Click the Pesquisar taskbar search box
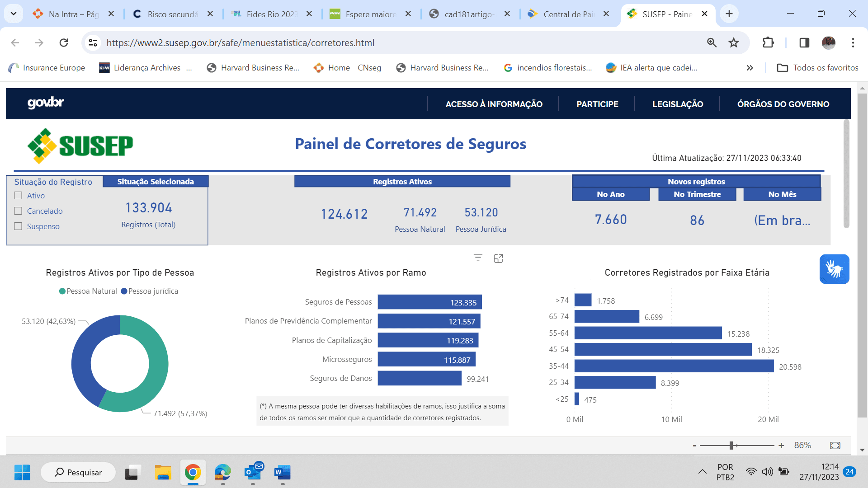The height and width of the screenshot is (488, 868). coord(78,473)
